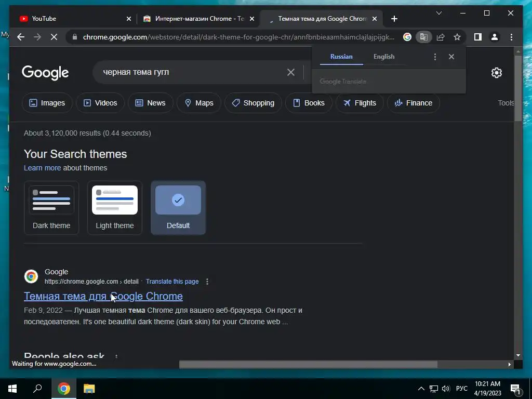
Task: Click the https://chrome.google.com › detail result URL
Action: (91, 282)
